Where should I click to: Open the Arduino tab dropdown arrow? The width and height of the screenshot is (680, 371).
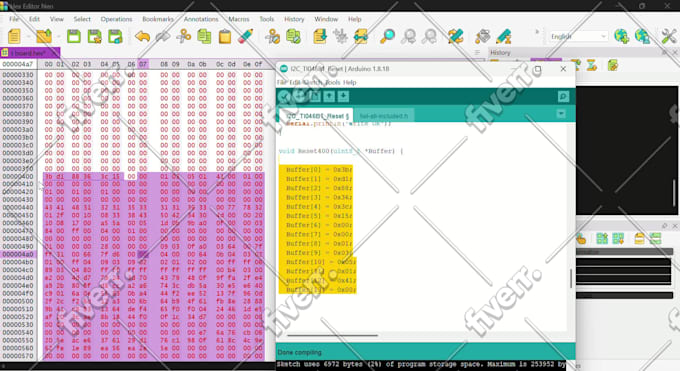click(x=561, y=114)
